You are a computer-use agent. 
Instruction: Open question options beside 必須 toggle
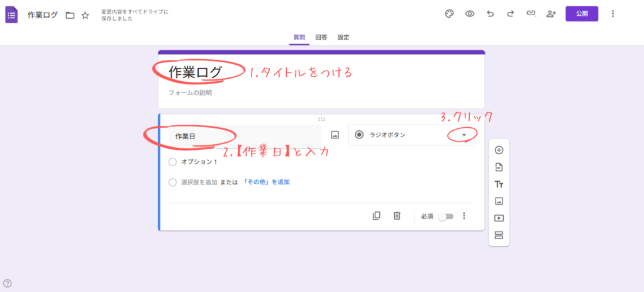click(464, 215)
